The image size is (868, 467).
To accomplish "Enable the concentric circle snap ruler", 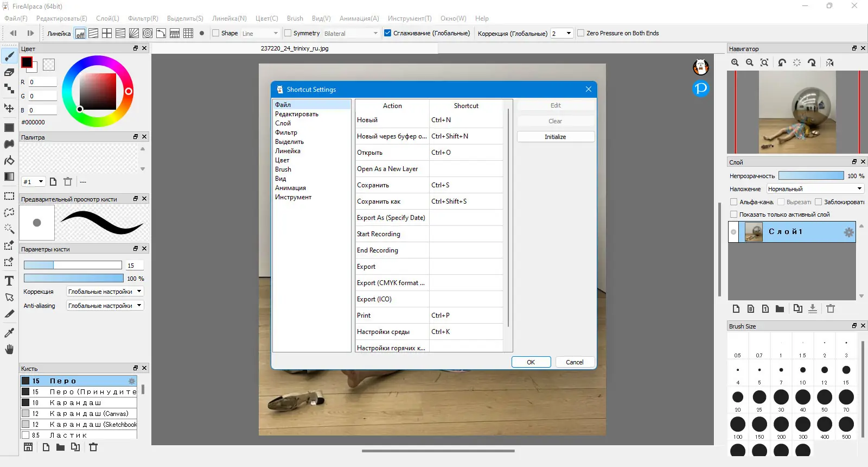I will (148, 33).
